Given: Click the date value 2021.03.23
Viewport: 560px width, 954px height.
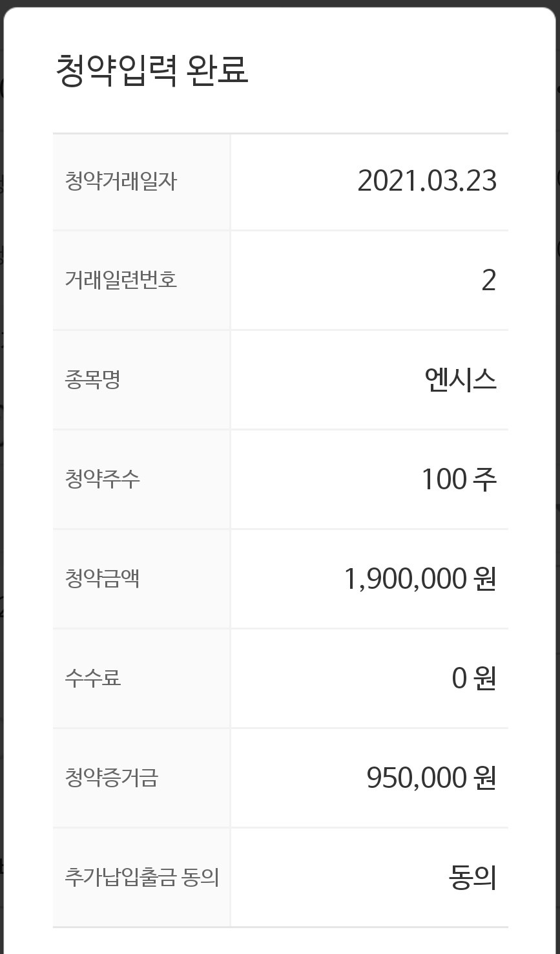Looking at the screenshot, I should click(427, 181).
